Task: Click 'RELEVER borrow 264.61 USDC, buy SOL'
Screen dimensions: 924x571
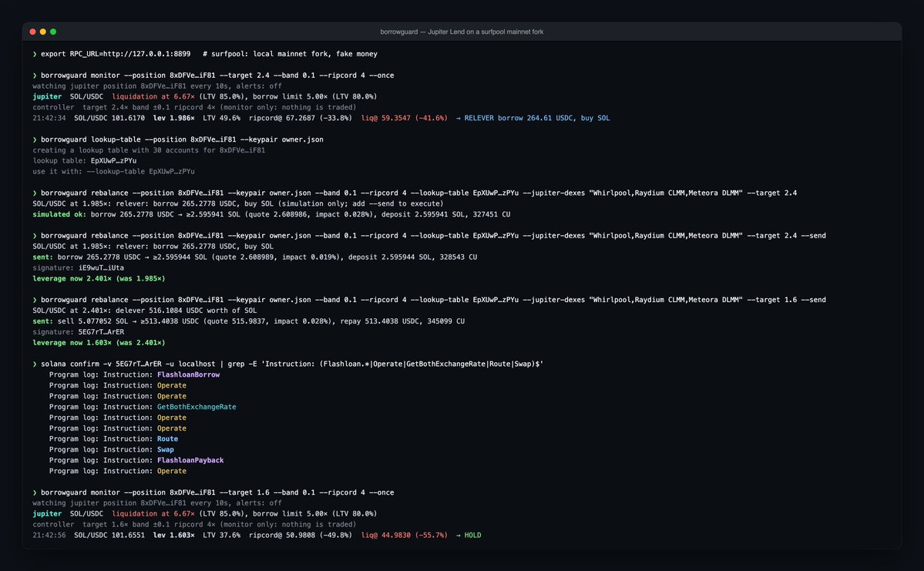Action: click(x=537, y=118)
